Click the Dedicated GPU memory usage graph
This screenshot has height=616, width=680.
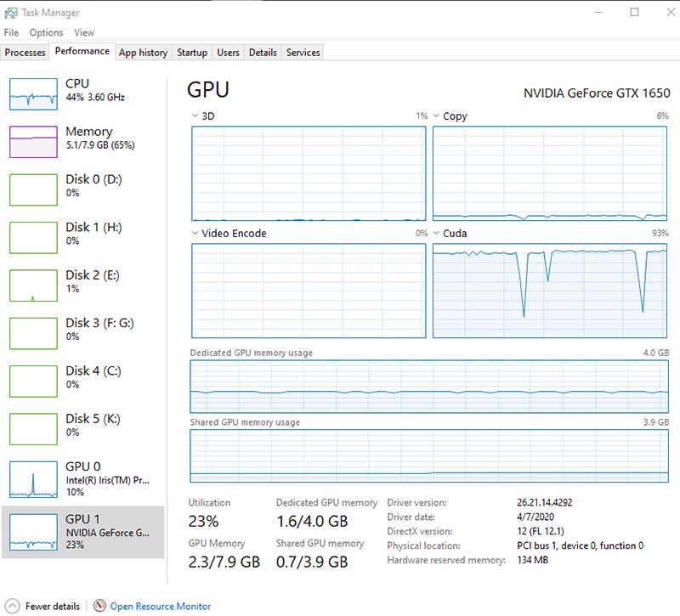(429, 387)
